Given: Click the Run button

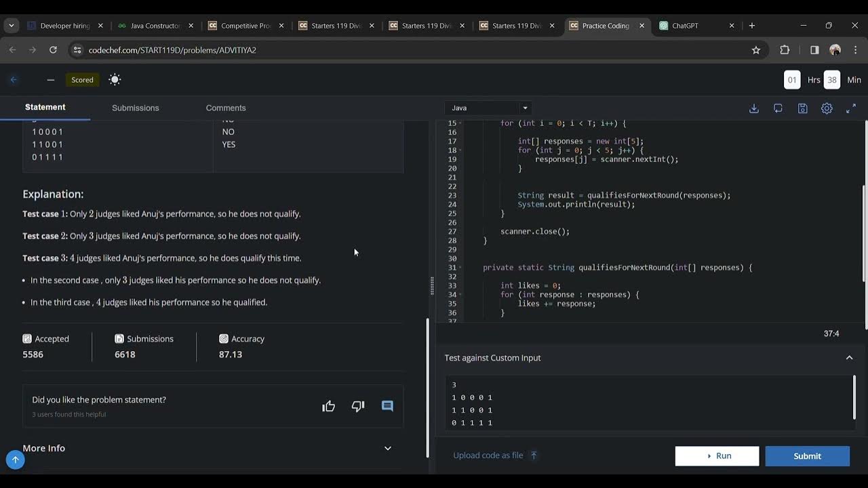Looking at the screenshot, I should 717,456.
